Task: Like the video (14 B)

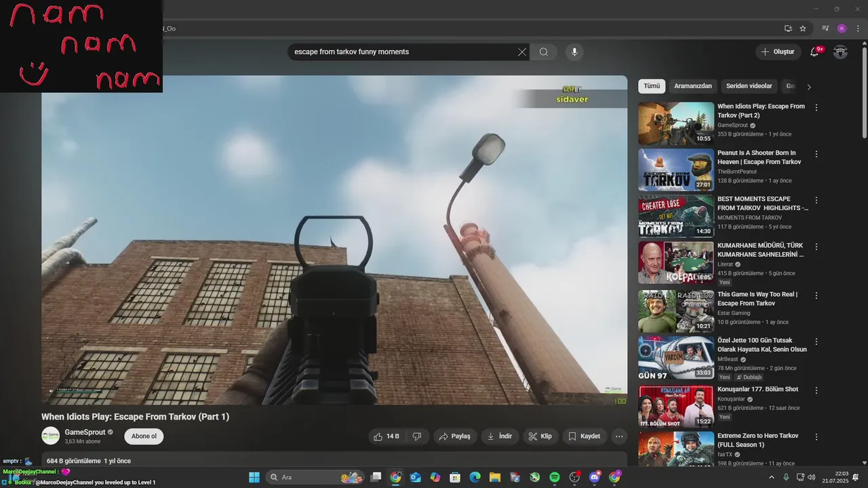Action: pyautogui.click(x=387, y=436)
